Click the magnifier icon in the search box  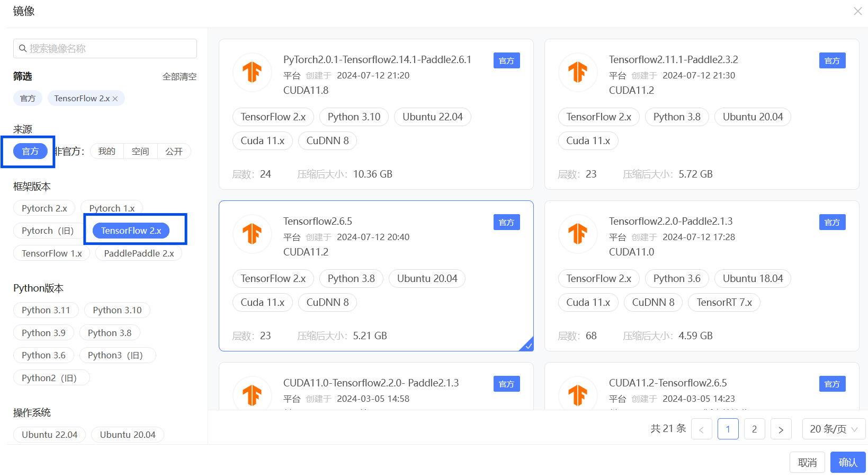[x=23, y=49]
